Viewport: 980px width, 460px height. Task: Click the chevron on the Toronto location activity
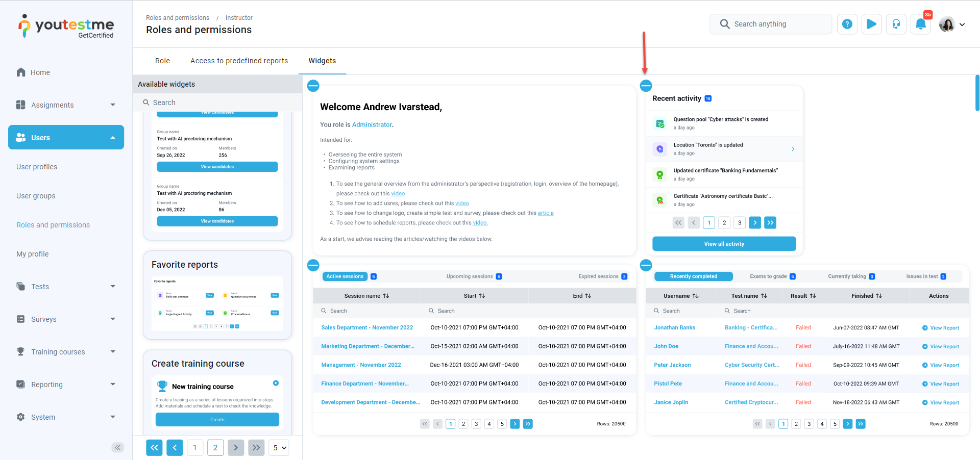pos(793,149)
